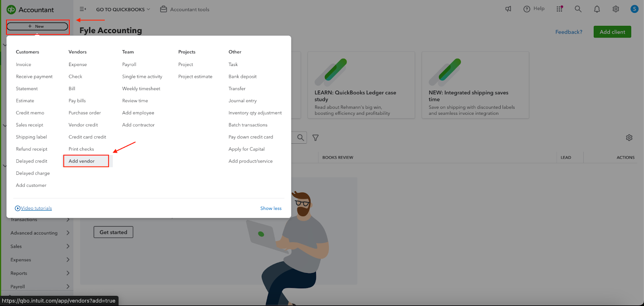
Task: Choose Project under Projects
Action: 186,64
